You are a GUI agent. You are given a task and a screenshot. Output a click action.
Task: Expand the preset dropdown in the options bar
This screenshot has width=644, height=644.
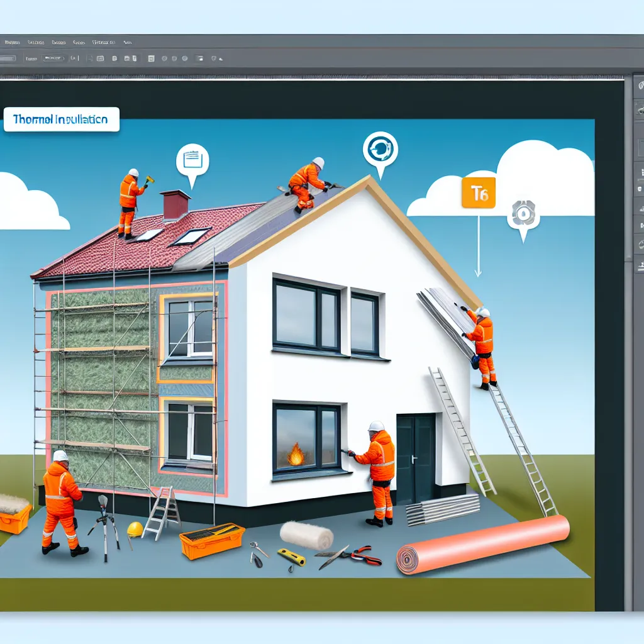[x=54, y=58]
